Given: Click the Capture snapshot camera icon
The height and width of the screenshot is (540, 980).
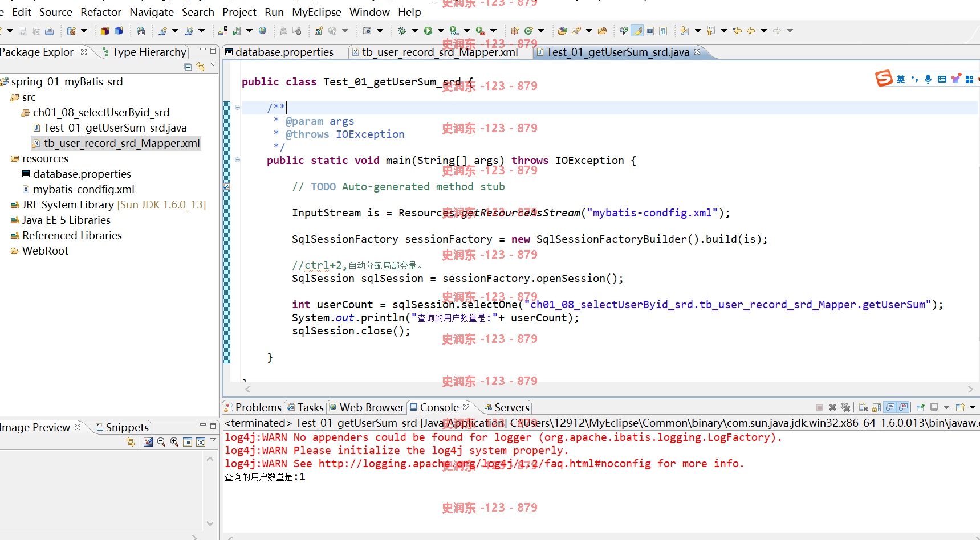Looking at the screenshot, I should [x=367, y=31].
